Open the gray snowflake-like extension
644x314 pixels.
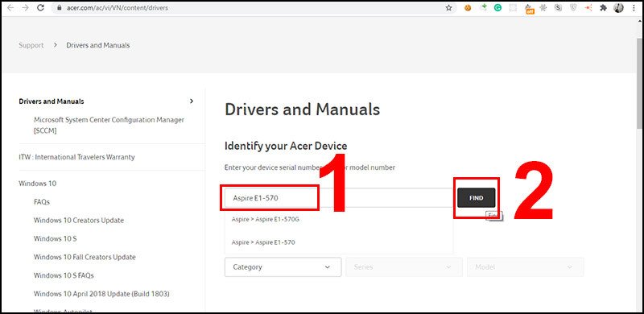543,8
